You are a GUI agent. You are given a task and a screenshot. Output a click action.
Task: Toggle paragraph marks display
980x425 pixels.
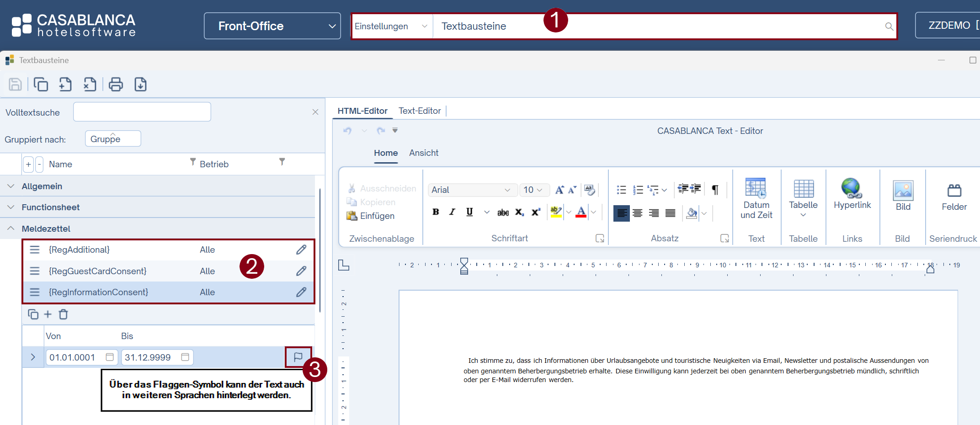click(715, 190)
